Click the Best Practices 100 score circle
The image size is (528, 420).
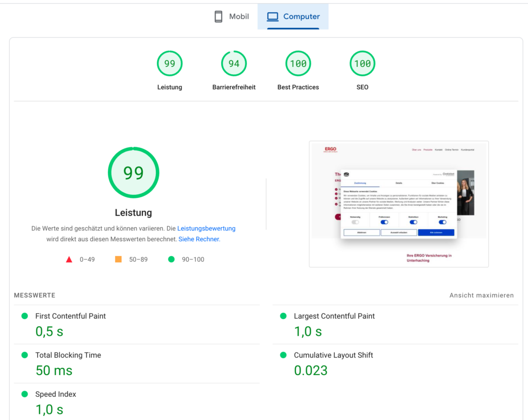click(298, 63)
